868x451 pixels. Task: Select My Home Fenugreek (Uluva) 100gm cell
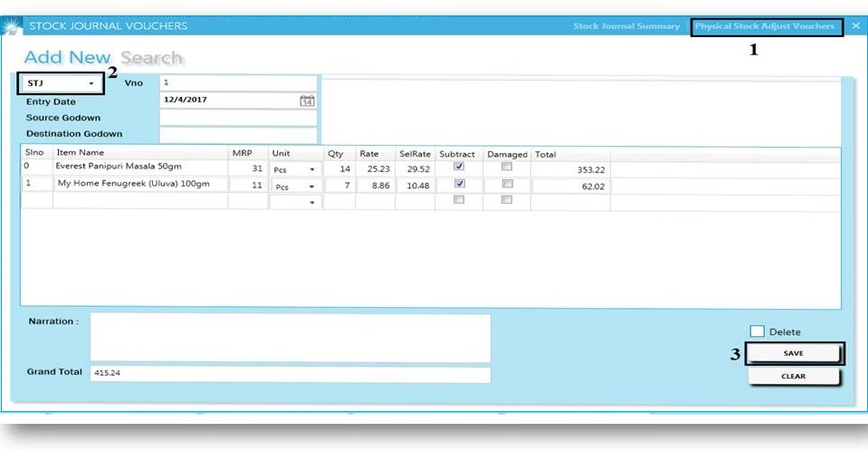coord(140,184)
